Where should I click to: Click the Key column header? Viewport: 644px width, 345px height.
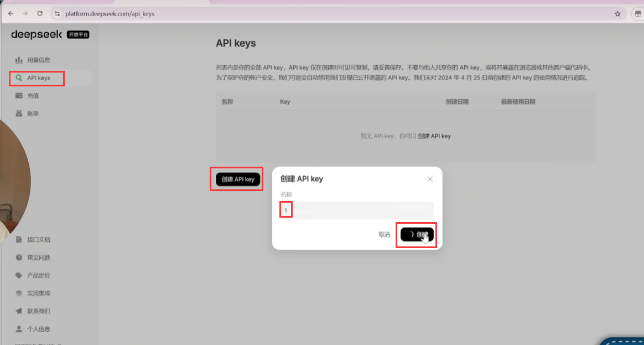[285, 101]
